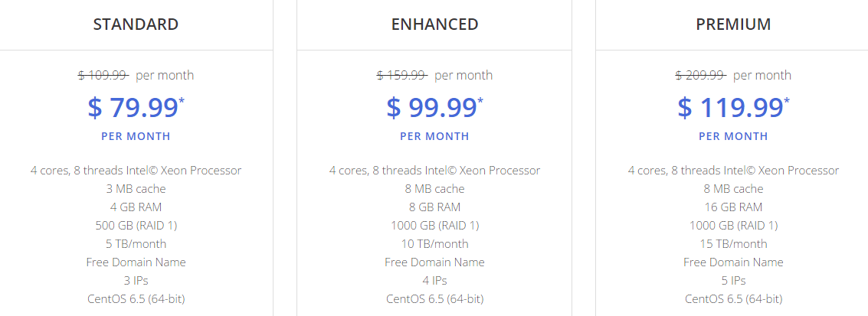The height and width of the screenshot is (316, 868).
Task: Select the PREMIUM plan heading
Action: click(x=733, y=24)
